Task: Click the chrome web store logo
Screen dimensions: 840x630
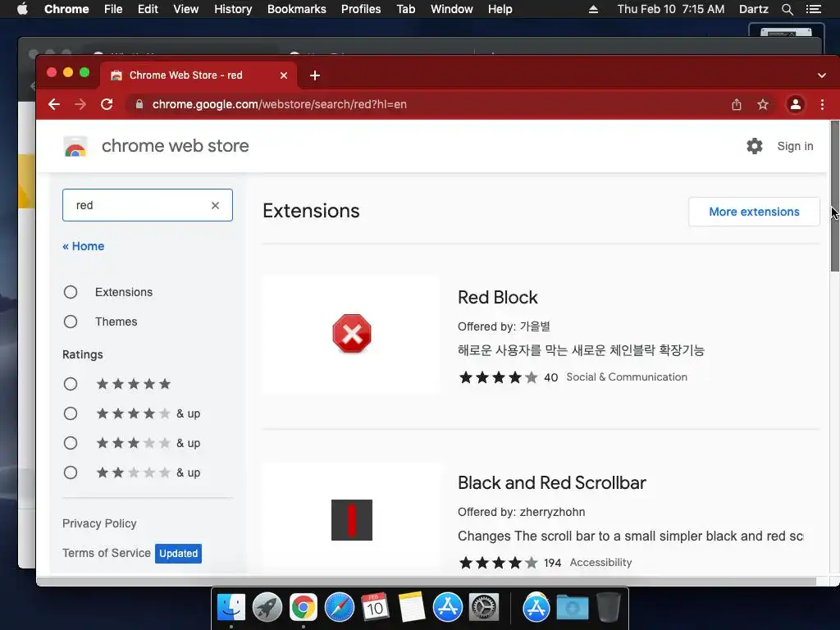Action: tap(75, 146)
